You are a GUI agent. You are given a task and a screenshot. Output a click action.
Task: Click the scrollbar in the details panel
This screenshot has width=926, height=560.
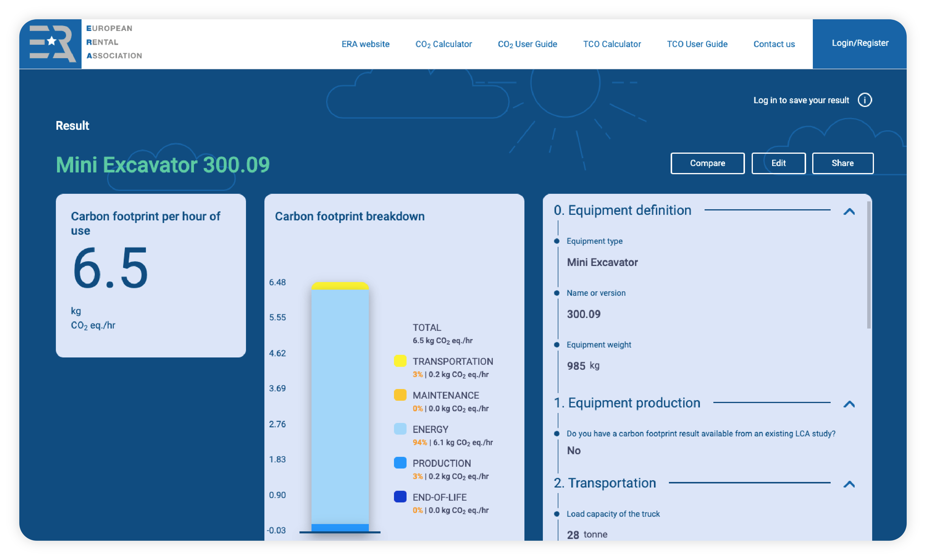click(868, 265)
